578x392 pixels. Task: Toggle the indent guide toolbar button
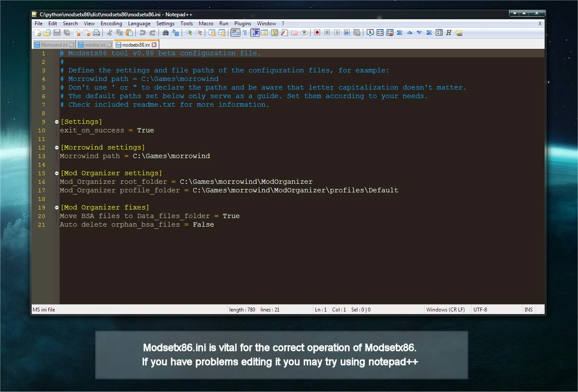(x=255, y=33)
